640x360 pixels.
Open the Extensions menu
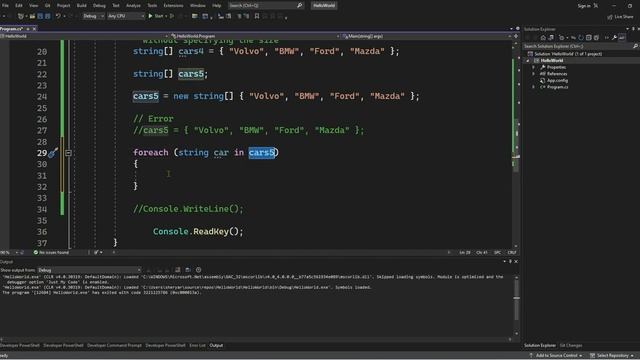173,5
